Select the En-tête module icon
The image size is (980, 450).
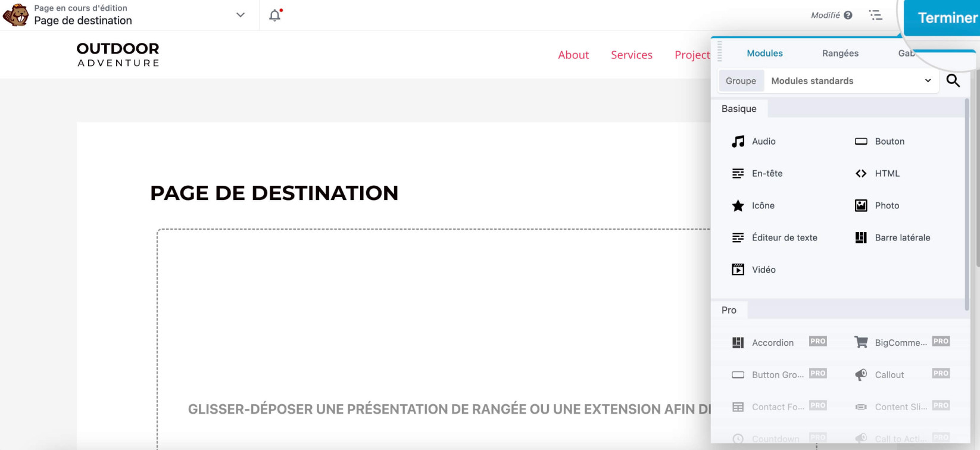click(738, 173)
